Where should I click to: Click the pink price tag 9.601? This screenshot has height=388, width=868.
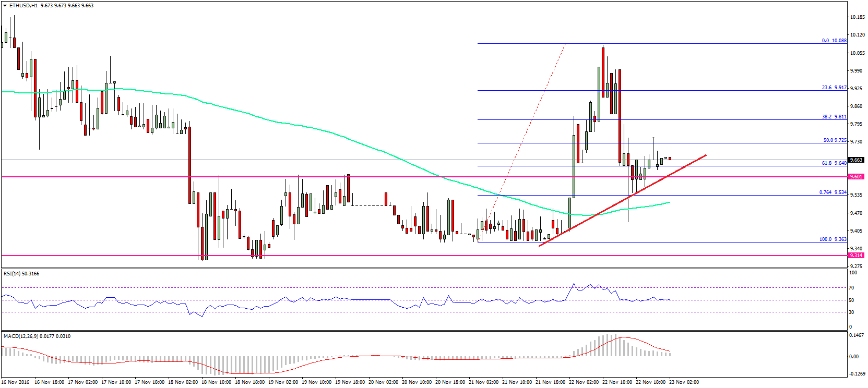click(857, 177)
